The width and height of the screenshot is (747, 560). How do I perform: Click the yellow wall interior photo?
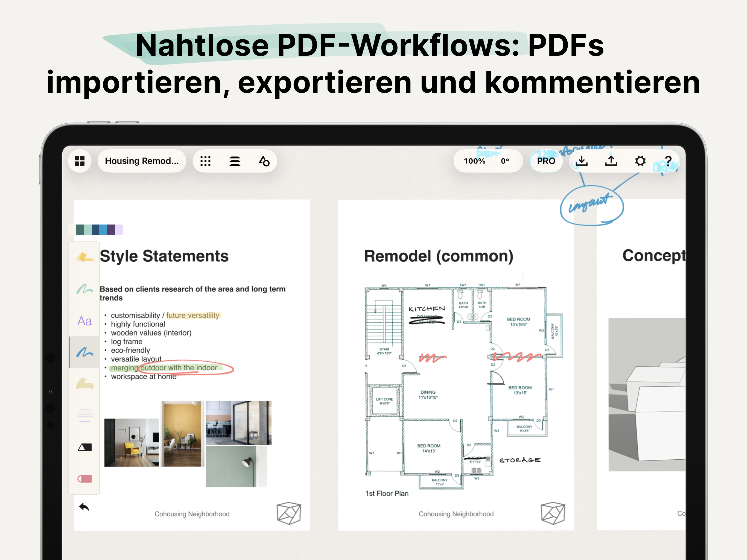coord(182,434)
